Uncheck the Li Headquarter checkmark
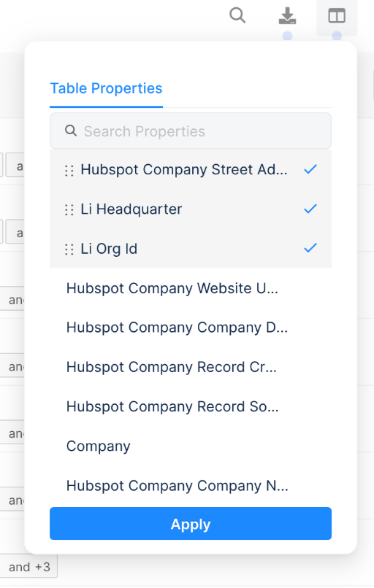374x588 pixels. (310, 209)
